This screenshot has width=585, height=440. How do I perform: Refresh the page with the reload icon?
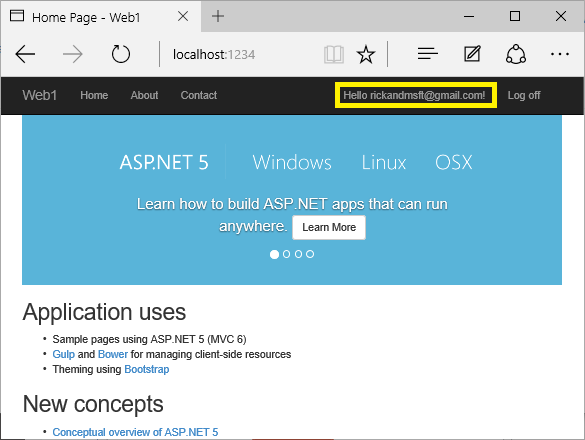(x=121, y=54)
